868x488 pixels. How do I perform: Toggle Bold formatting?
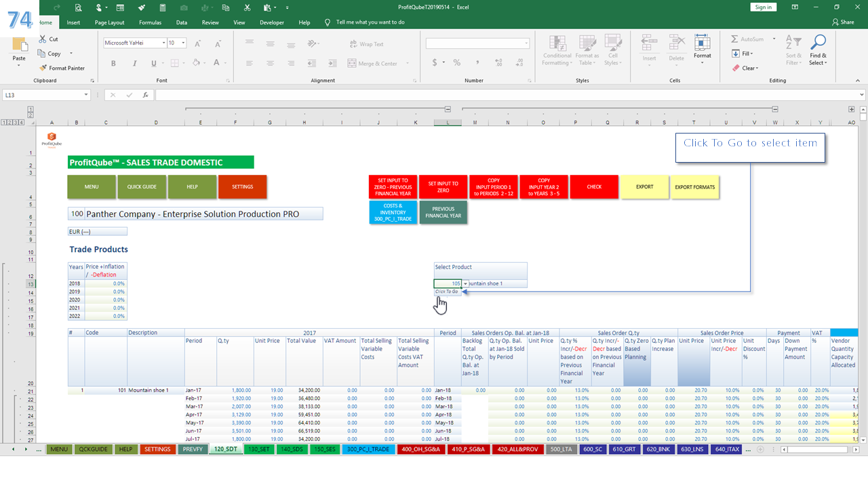pos(114,63)
